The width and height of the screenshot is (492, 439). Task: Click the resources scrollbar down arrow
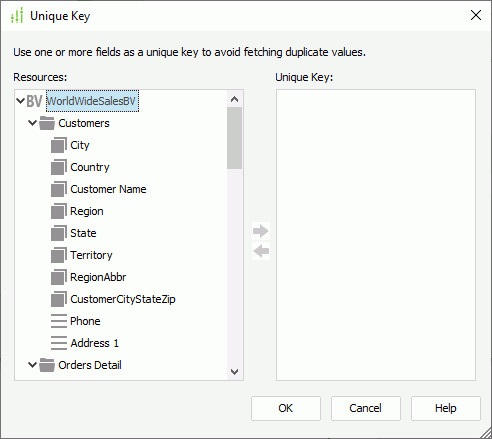(x=234, y=371)
